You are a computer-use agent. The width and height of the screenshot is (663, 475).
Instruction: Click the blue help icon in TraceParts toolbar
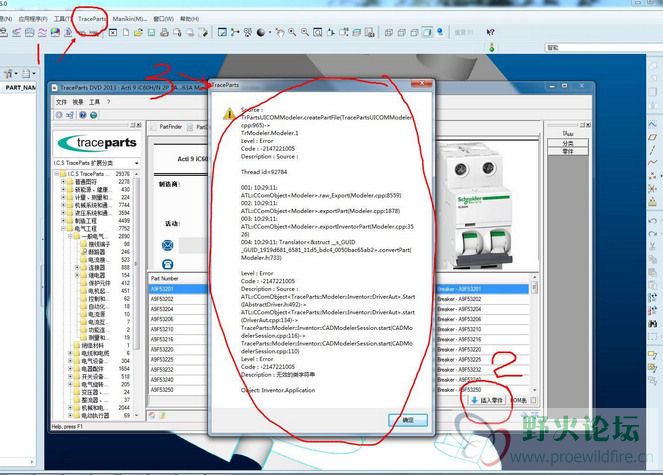(83, 115)
